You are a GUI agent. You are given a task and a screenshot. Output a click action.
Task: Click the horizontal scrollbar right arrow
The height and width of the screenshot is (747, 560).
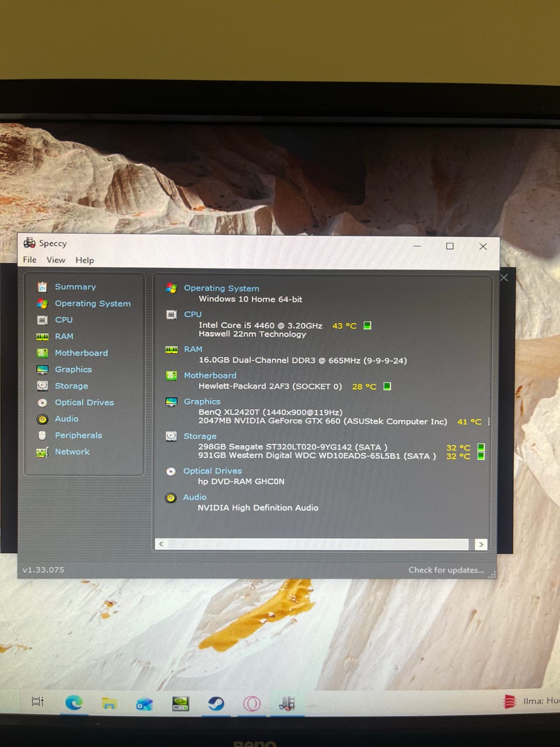click(481, 544)
